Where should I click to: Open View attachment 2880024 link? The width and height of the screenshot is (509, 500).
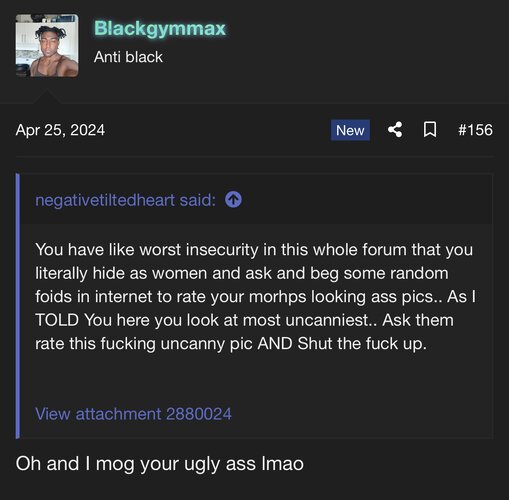click(133, 414)
